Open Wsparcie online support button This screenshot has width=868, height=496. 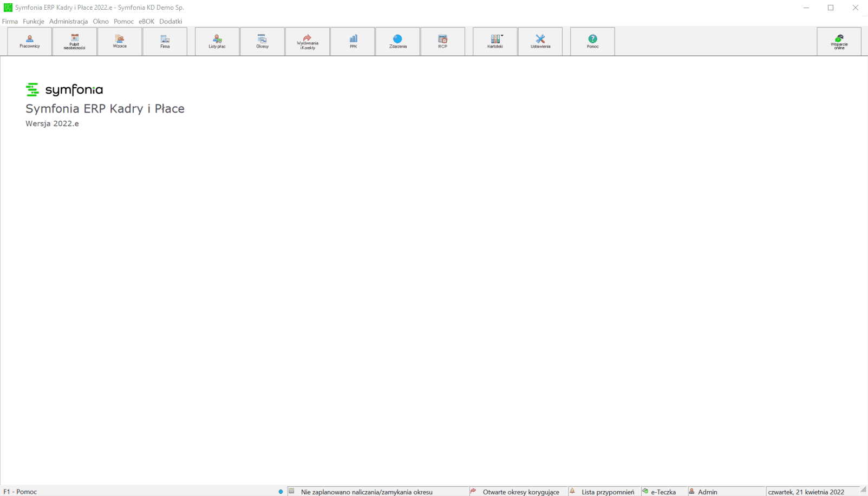(x=839, y=41)
